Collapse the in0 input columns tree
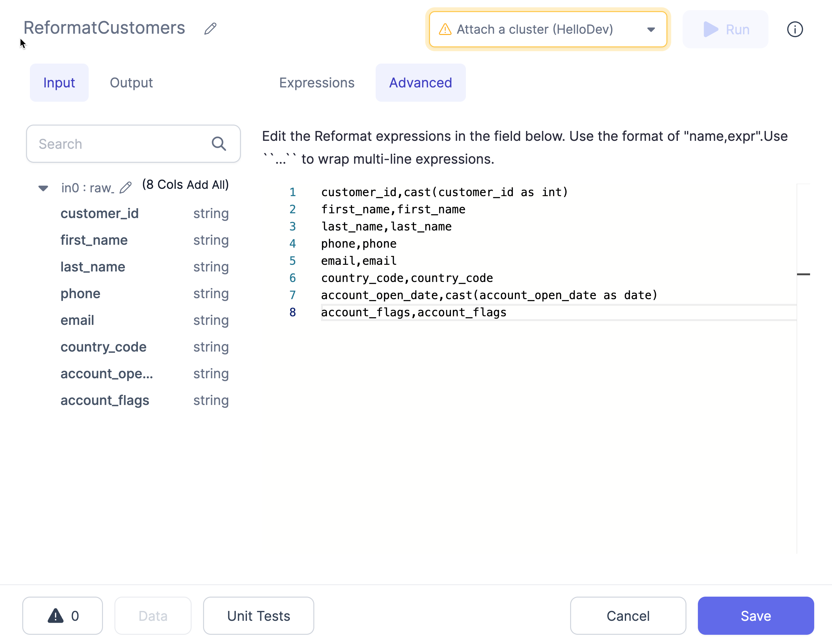 [43, 188]
